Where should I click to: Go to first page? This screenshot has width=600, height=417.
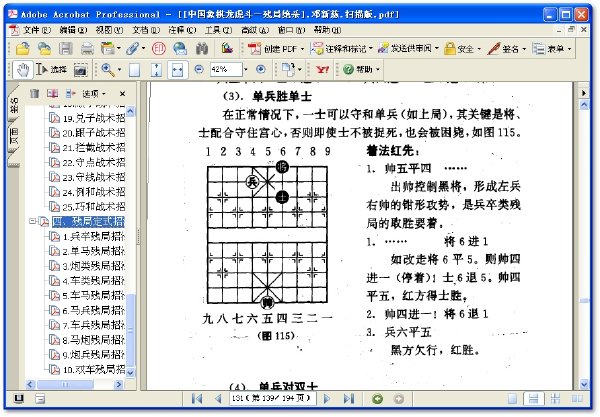197,399
